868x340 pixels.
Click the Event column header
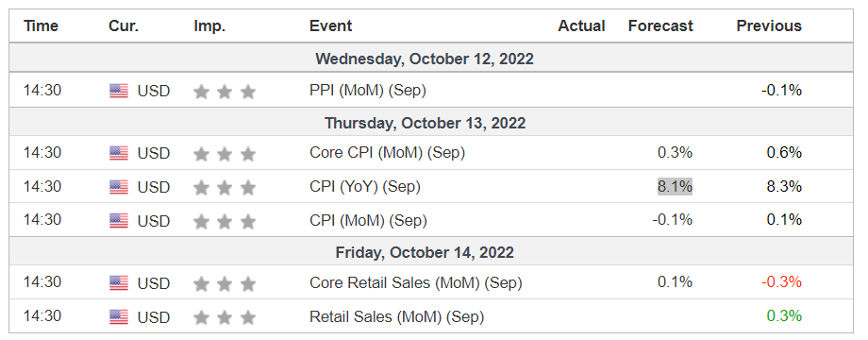(330, 26)
